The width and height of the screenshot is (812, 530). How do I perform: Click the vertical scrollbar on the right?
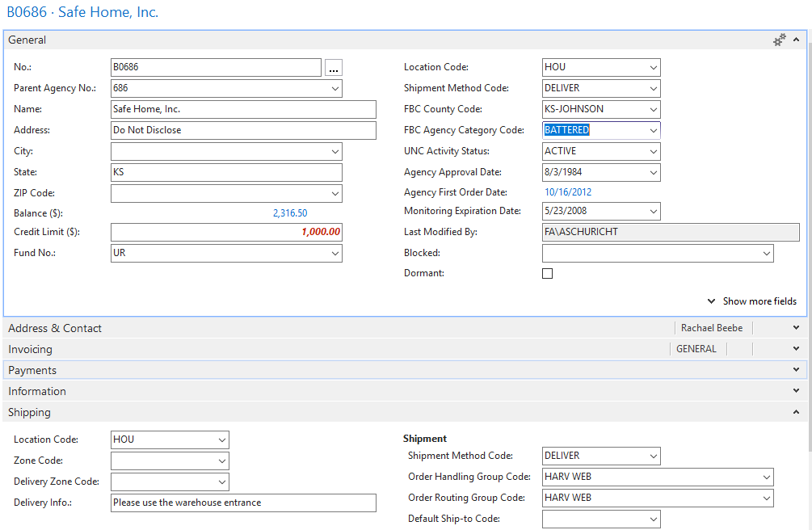[x=809, y=242]
